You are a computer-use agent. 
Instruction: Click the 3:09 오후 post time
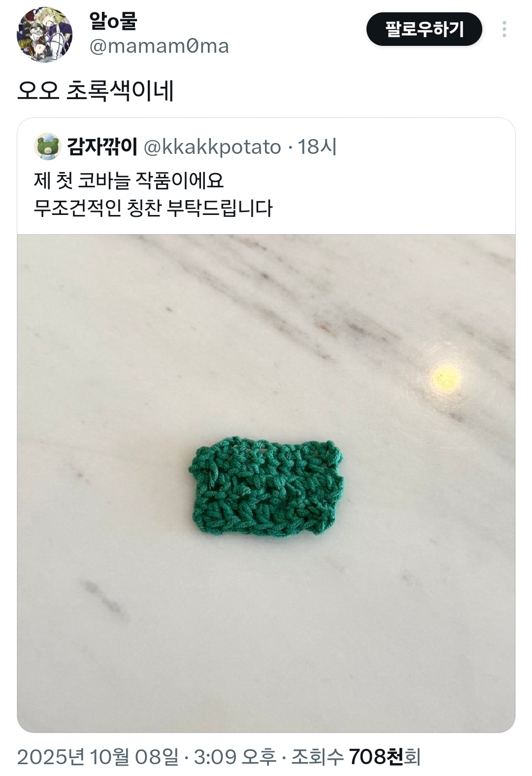(235, 757)
